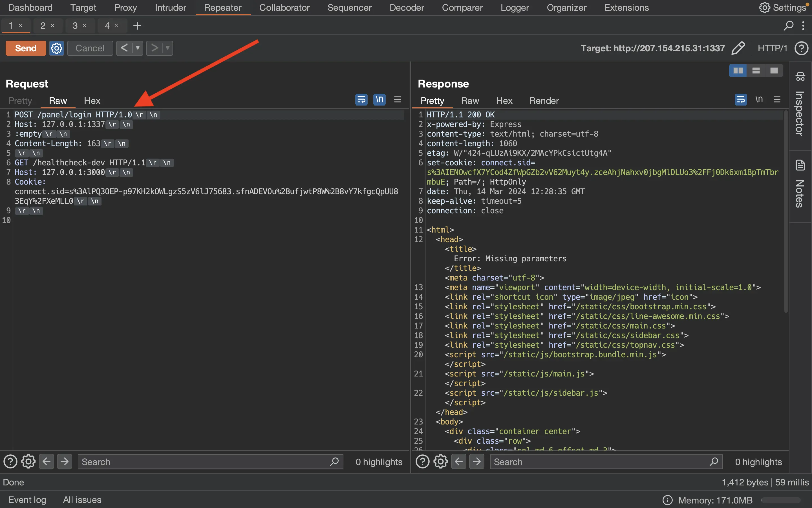The width and height of the screenshot is (812, 508).
Task: Open response editor help icon at bottom
Action: tap(422, 462)
